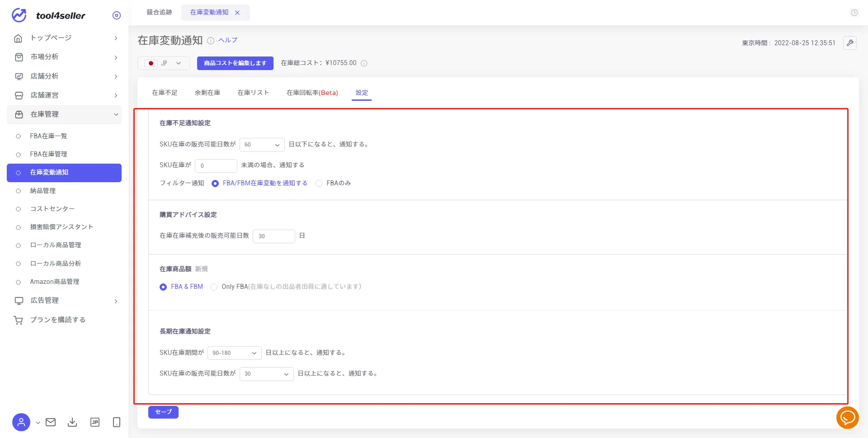Click the info icon next to 在庫変動通知 title
868x438 pixels.
211,41
